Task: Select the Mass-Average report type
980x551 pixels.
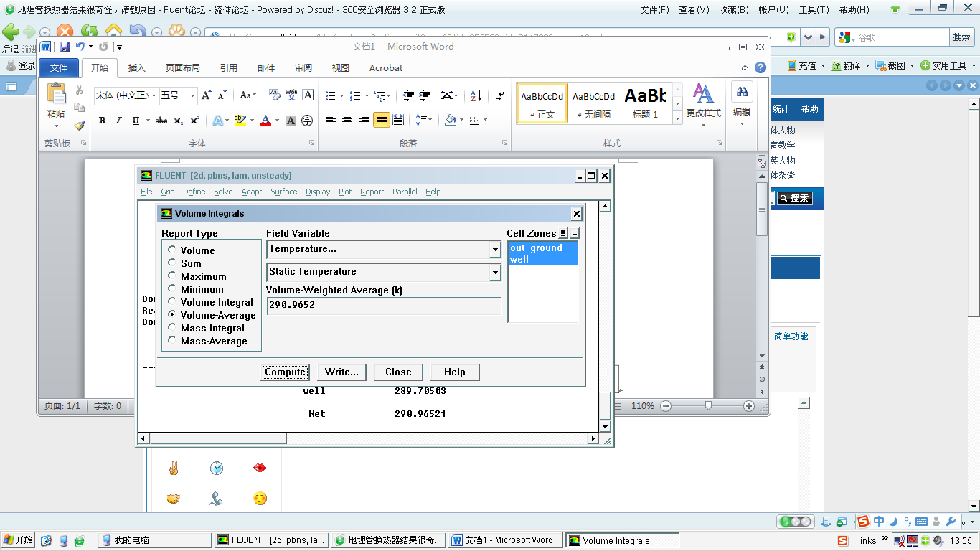Action: [172, 340]
